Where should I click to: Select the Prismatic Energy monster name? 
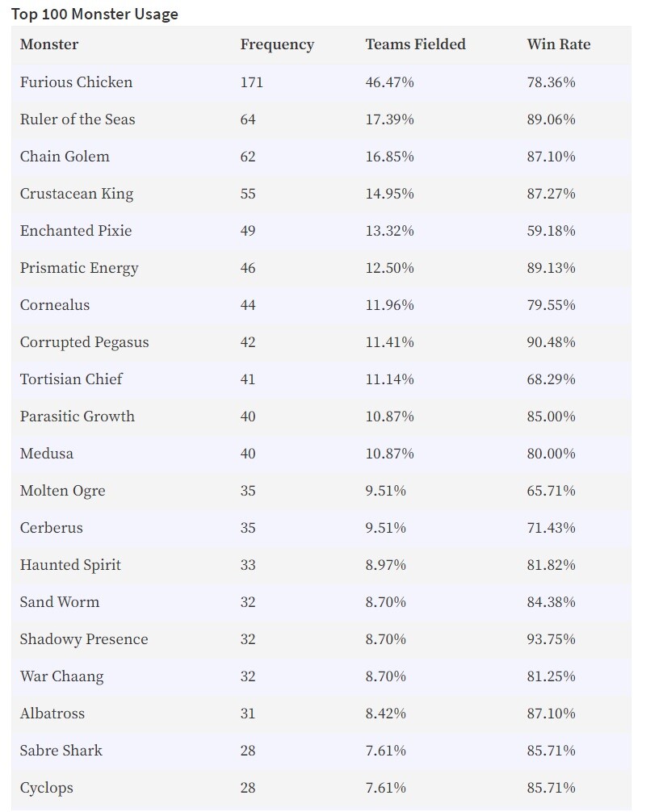coord(79,268)
